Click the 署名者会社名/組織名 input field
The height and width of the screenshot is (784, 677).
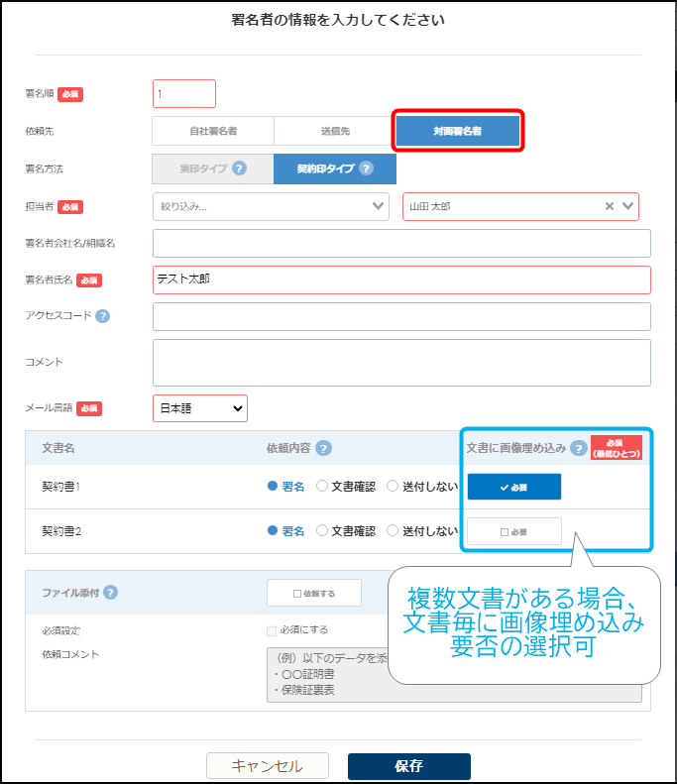[x=401, y=243]
